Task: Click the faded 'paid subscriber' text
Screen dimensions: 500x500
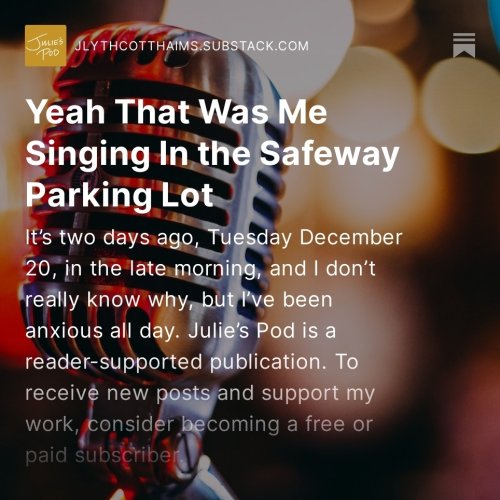Action: 104,456
